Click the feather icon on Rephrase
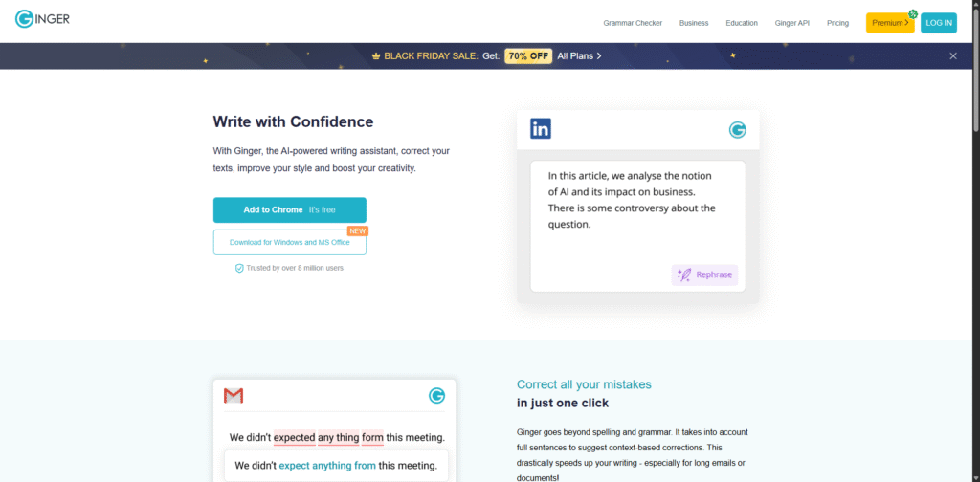Viewport: 980px width, 482px height. pyautogui.click(x=683, y=274)
